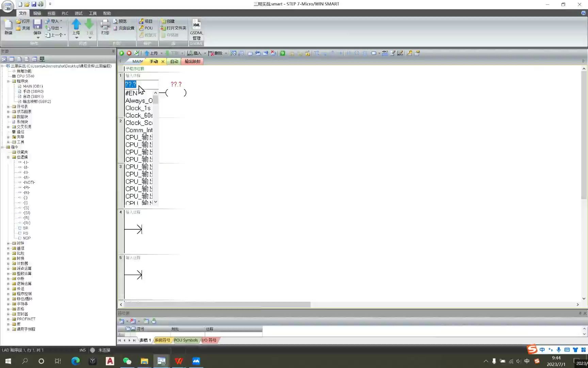
Task: Expand the 符号表 tree node
Action: pos(8,107)
